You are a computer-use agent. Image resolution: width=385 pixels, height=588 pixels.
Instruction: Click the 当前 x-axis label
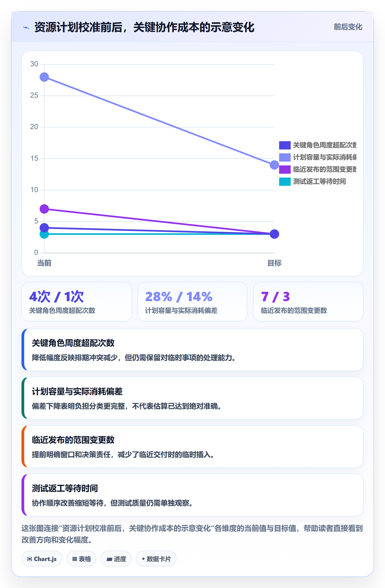[44, 263]
